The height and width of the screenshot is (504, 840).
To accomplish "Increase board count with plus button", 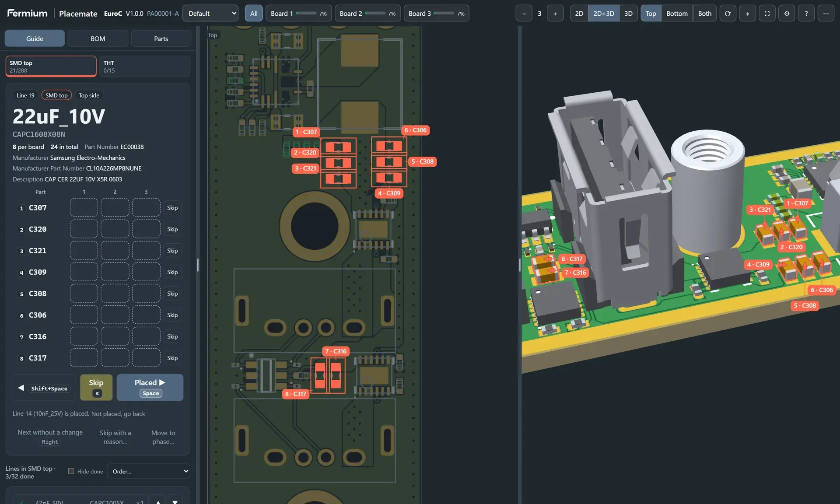I will [555, 14].
